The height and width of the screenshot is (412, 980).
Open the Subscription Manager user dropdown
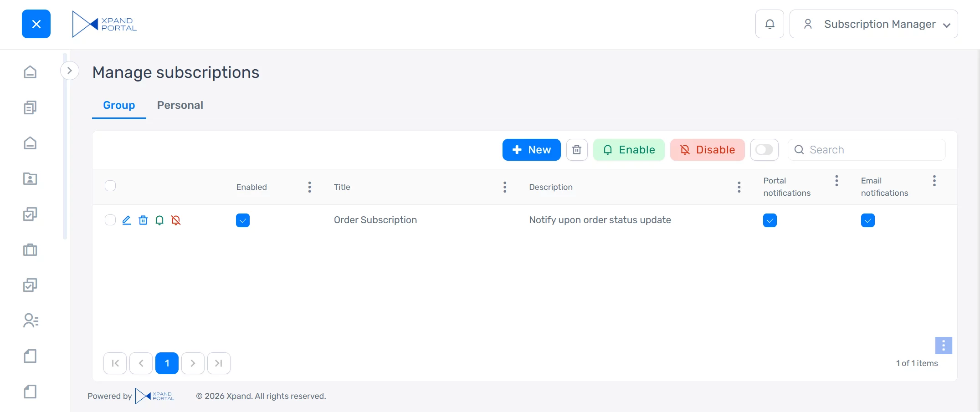coord(873,24)
